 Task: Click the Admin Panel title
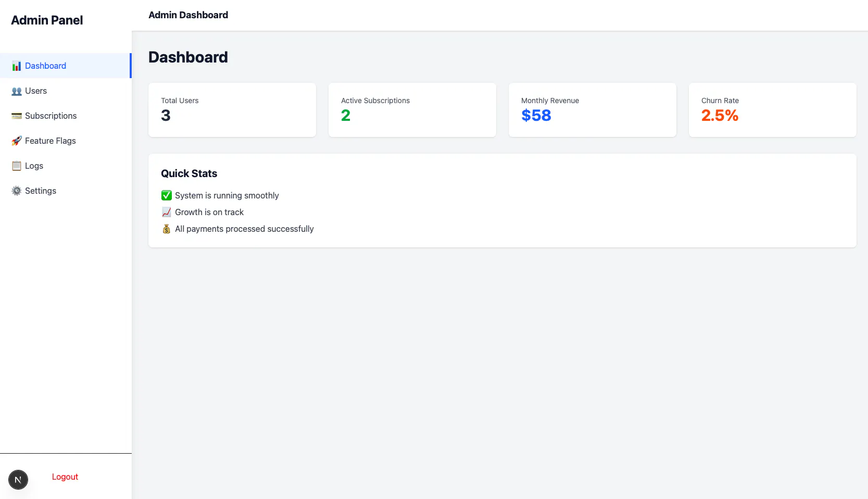pyautogui.click(x=47, y=20)
